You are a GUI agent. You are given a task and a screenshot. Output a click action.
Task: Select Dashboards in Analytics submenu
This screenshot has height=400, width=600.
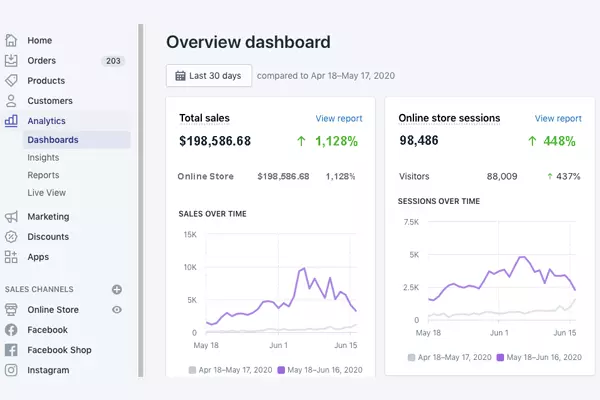[53, 140]
